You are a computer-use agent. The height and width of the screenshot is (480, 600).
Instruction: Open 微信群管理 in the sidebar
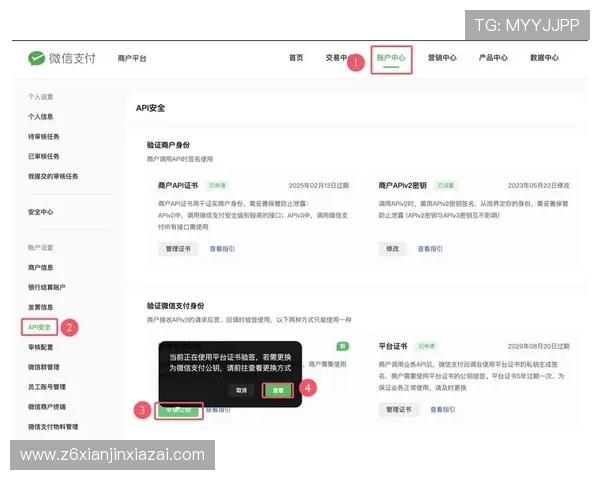pos(44,367)
